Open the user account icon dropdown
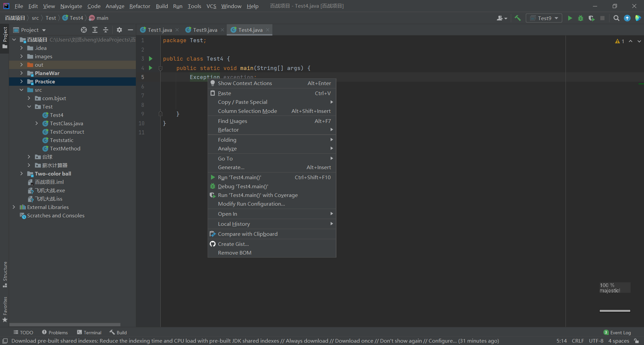The height and width of the screenshot is (345, 644). click(502, 18)
